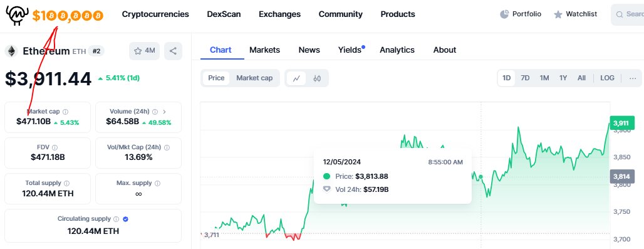Click the blue verified badge by Circulating supply
Image resolution: width=644 pixels, height=249 pixels.
click(126, 219)
